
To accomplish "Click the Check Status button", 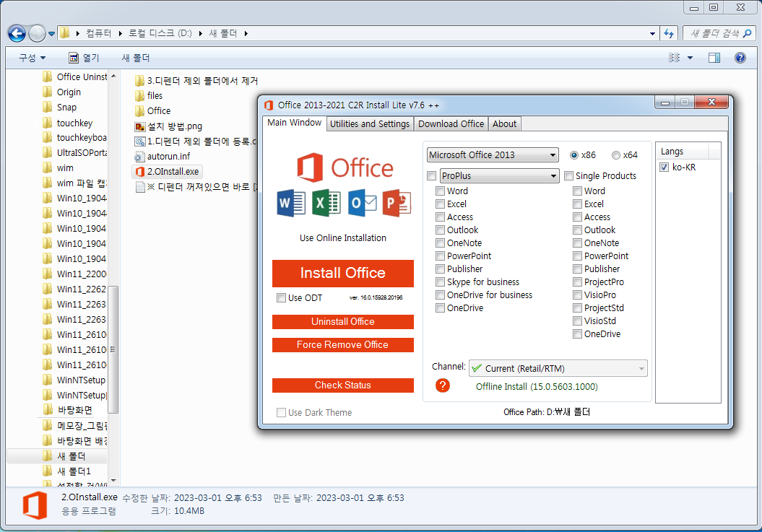I will coord(342,385).
